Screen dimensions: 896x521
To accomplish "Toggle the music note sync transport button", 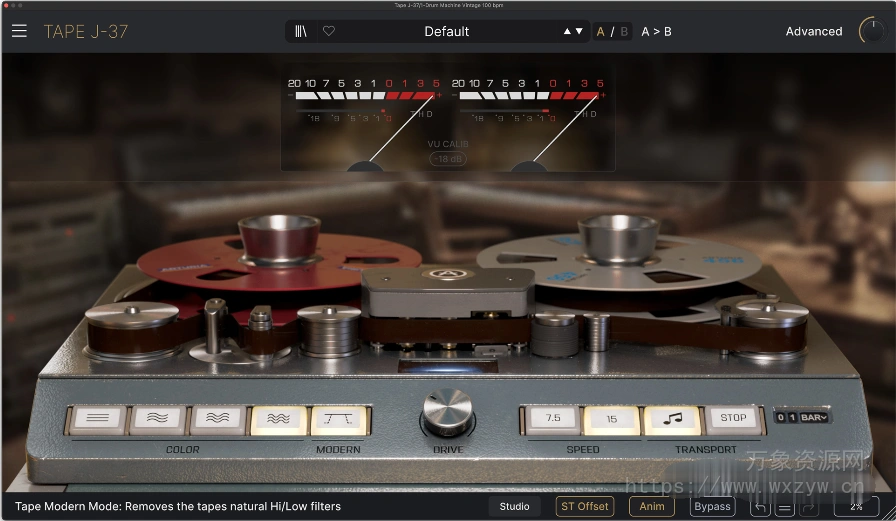I will [x=672, y=419].
